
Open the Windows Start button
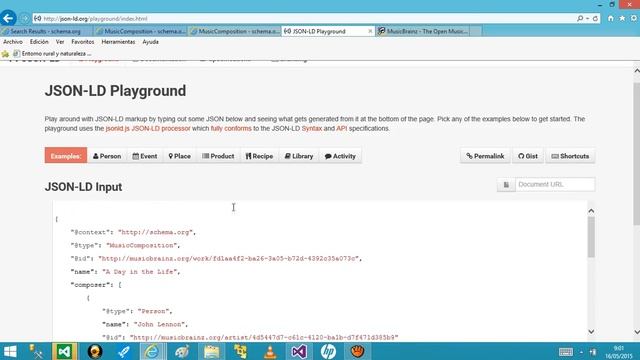pyautogui.click(x=10, y=351)
